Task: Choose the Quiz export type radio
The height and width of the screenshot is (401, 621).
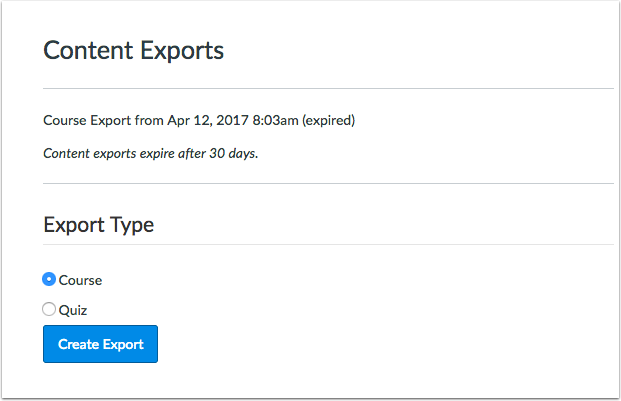Action: click(x=49, y=310)
